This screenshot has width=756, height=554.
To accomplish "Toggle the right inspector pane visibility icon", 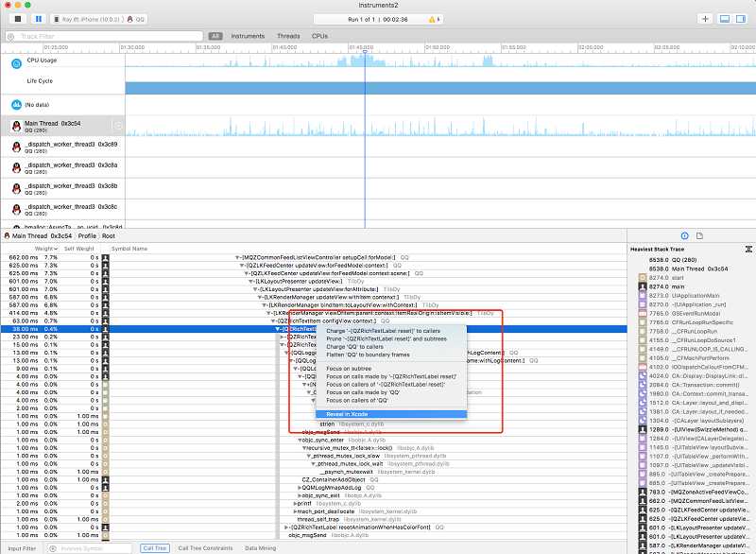I will (741, 19).
